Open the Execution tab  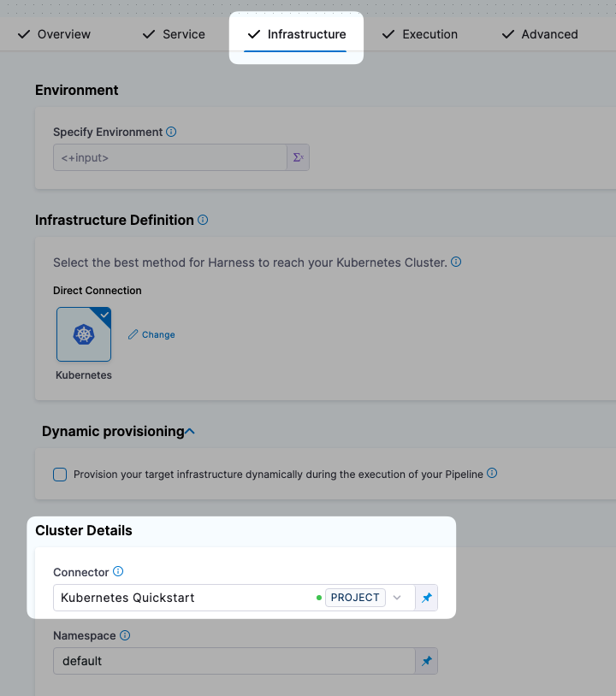pos(420,34)
